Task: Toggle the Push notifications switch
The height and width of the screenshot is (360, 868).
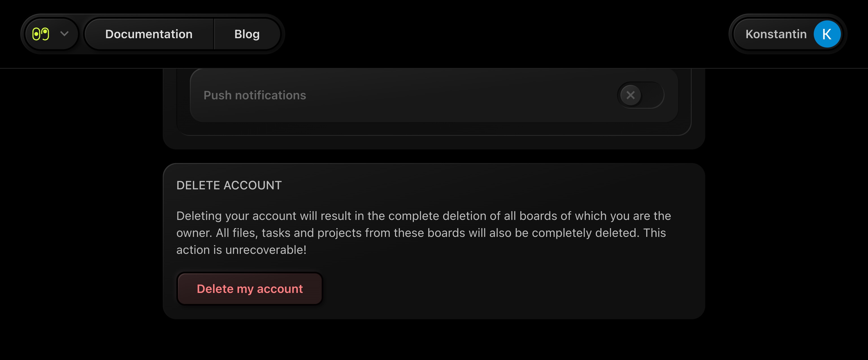Action: click(640, 95)
